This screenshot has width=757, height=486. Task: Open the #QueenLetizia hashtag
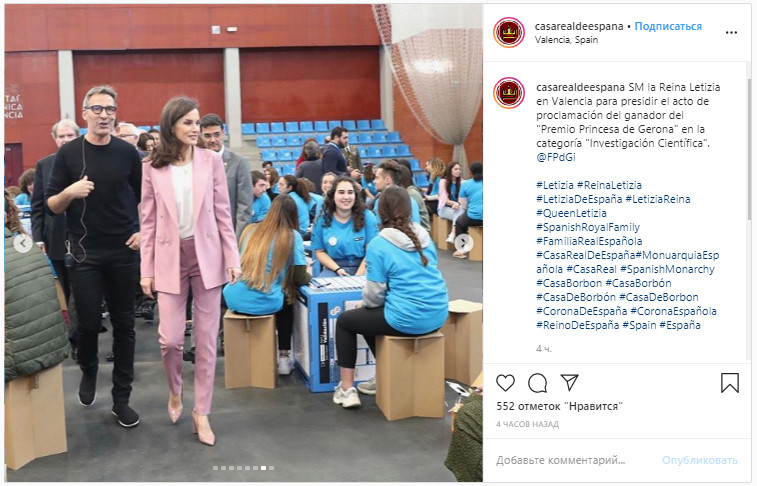(x=571, y=213)
